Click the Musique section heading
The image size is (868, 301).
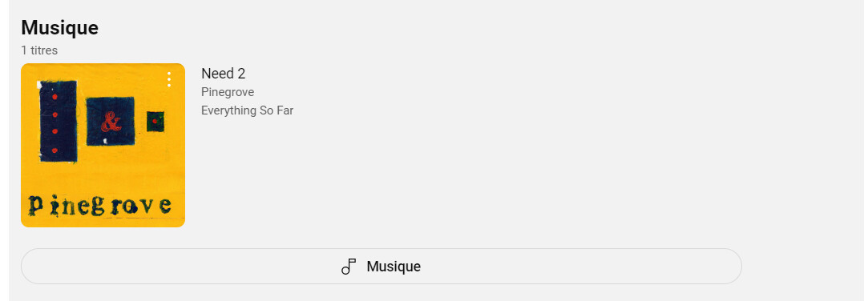60,28
